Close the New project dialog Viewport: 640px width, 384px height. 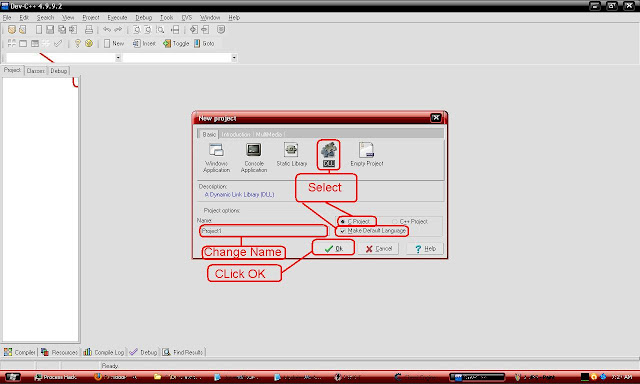pos(436,118)
